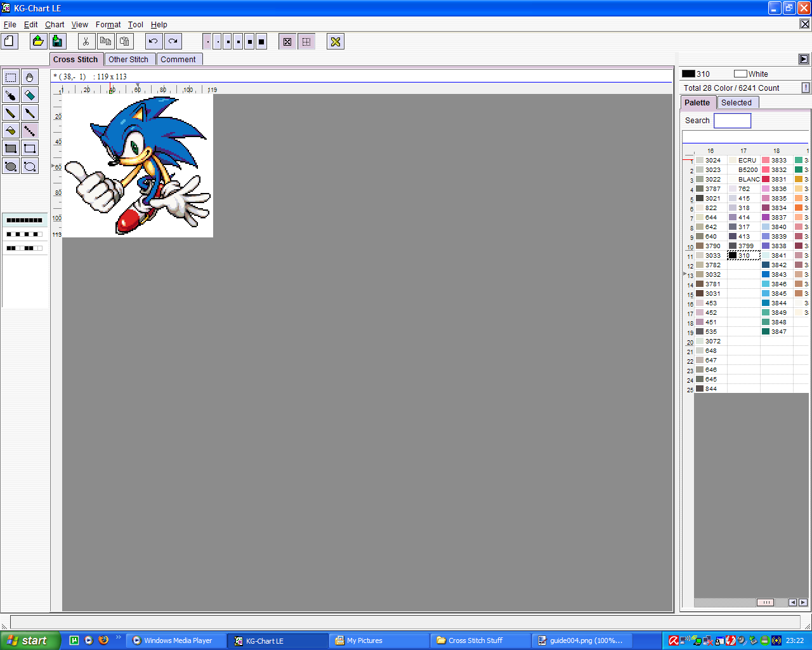
Task: Select the rectangular selection tool
Action: (11, 77)
